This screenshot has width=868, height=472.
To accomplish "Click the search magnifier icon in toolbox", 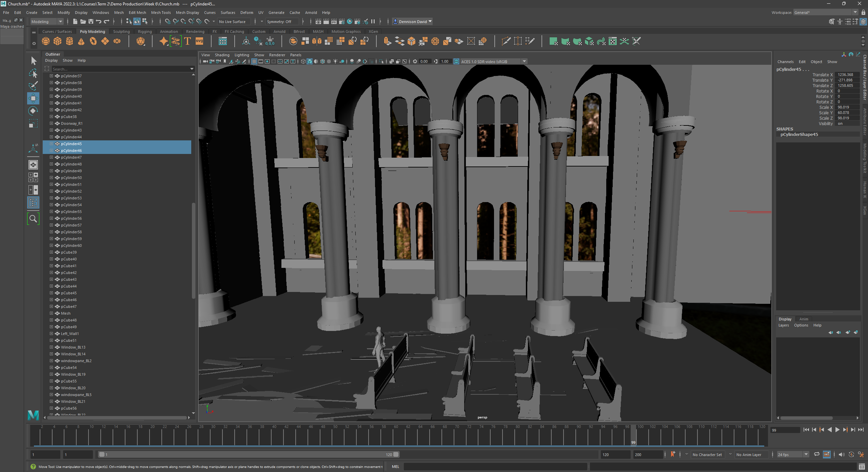I will [x=33, y=219].
